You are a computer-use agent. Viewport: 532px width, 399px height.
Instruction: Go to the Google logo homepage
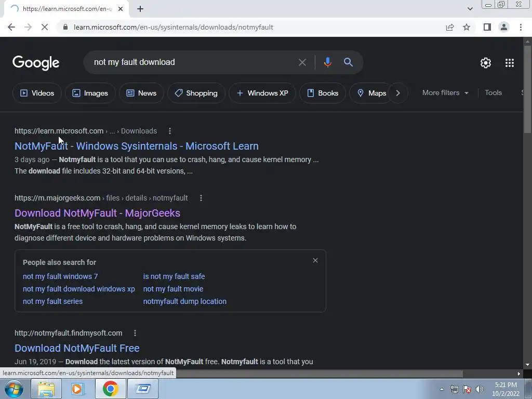click(x=36, y=63)
